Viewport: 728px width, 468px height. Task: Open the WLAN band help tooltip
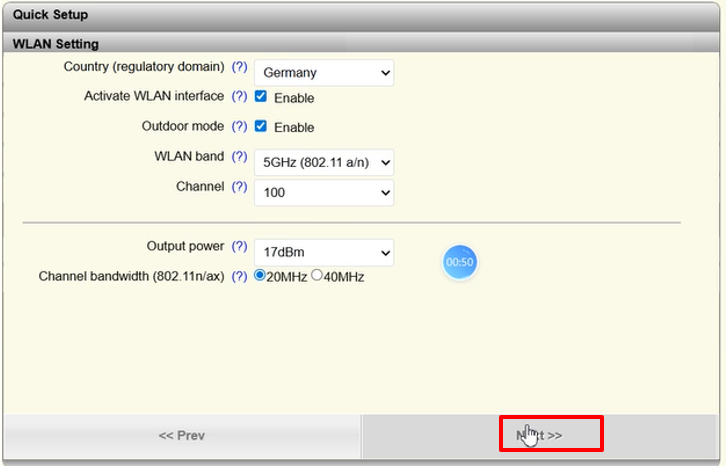(x=239, y=157)
